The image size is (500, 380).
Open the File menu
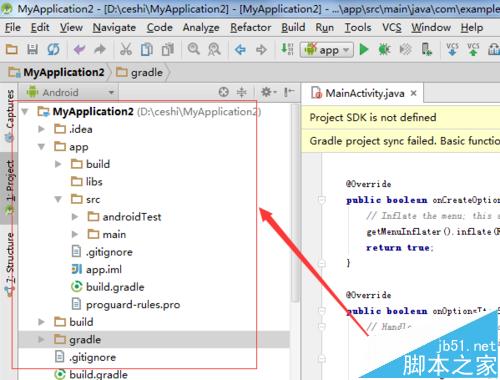pos(13,27)
